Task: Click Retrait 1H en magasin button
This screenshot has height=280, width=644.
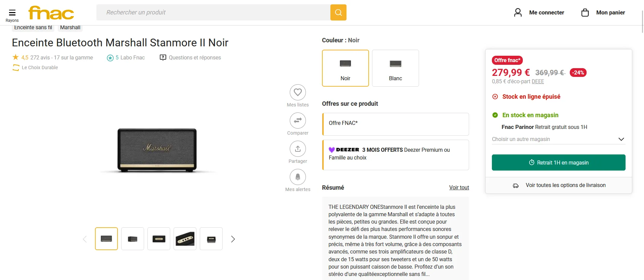Action: pos(558,162)
